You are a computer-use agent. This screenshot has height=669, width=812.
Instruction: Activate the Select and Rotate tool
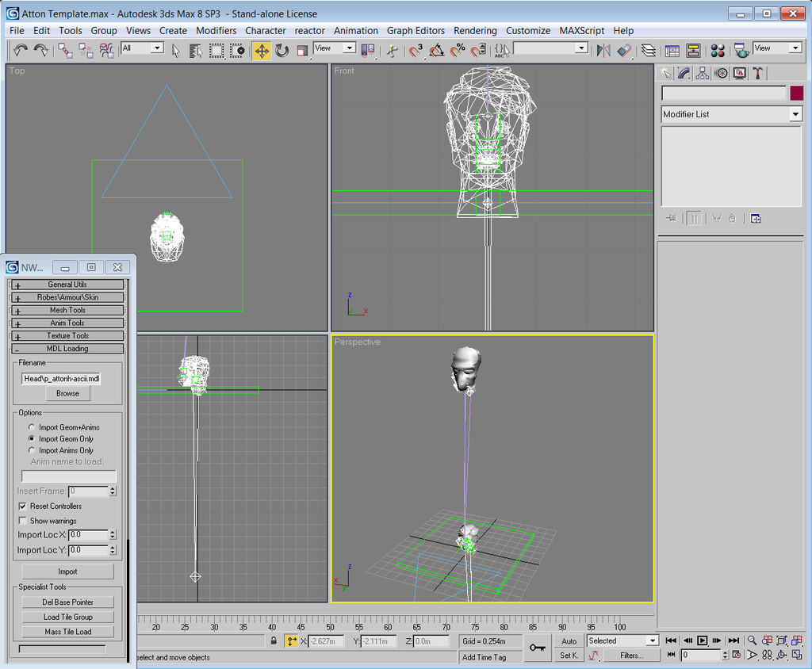coord(282,50)
